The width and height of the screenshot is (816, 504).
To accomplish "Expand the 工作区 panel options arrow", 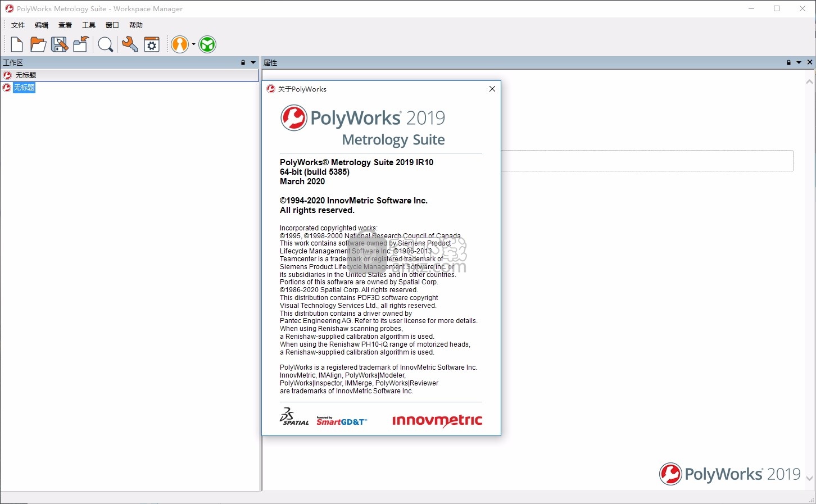I will click(253, 62).
